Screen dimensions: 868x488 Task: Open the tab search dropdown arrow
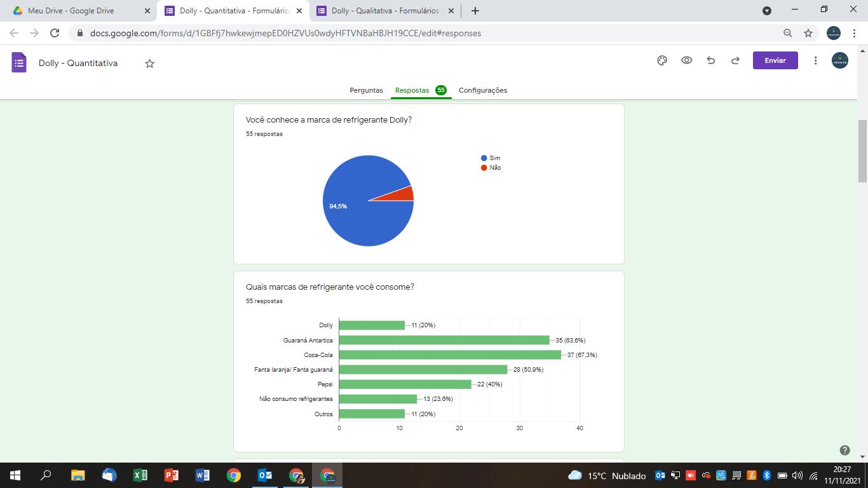[x=767, y=11]
